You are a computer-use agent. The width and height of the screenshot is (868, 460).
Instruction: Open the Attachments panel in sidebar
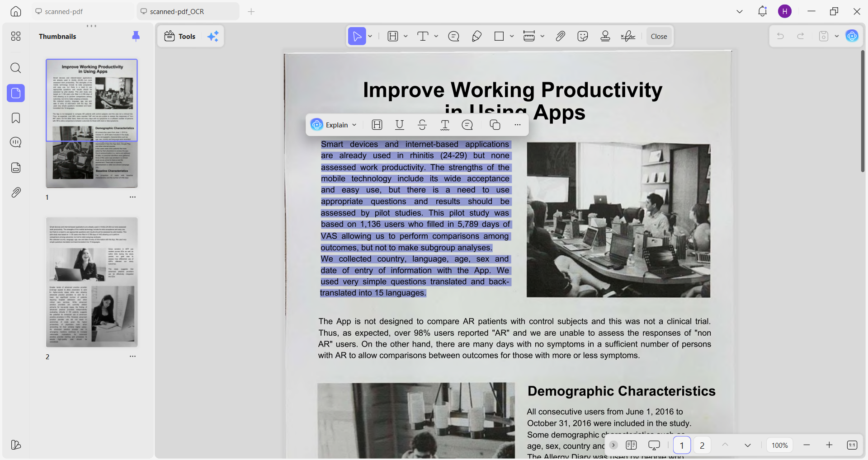(16, 192)
